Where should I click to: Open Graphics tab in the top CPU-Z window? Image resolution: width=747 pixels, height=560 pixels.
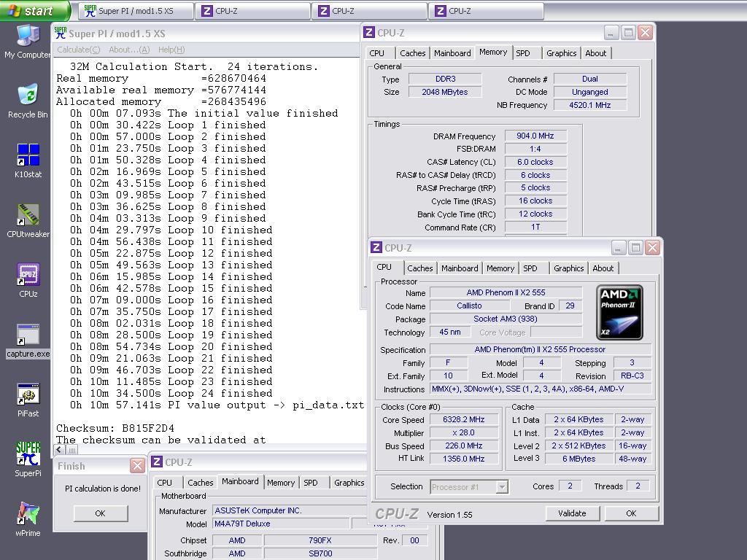tap(562, 53)
